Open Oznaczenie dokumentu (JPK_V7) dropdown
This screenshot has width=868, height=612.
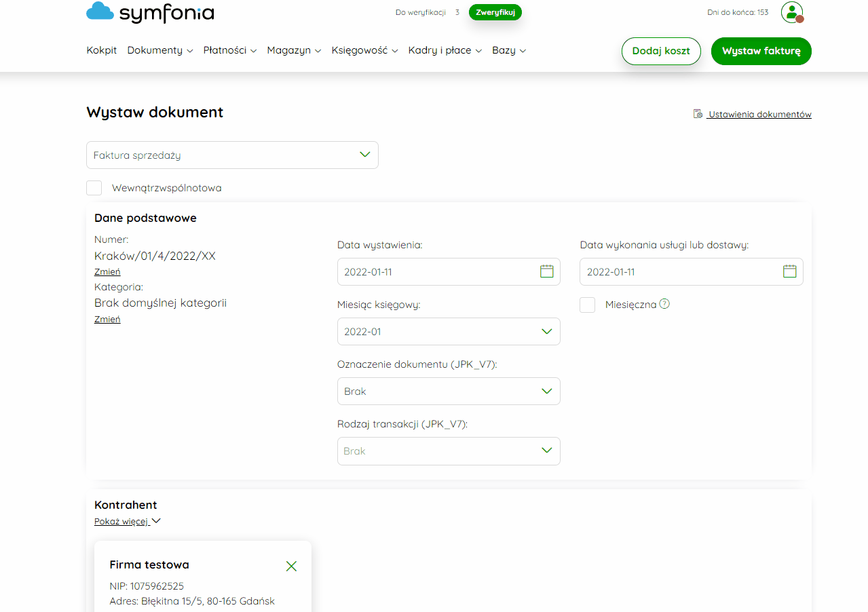pos(449,391)
